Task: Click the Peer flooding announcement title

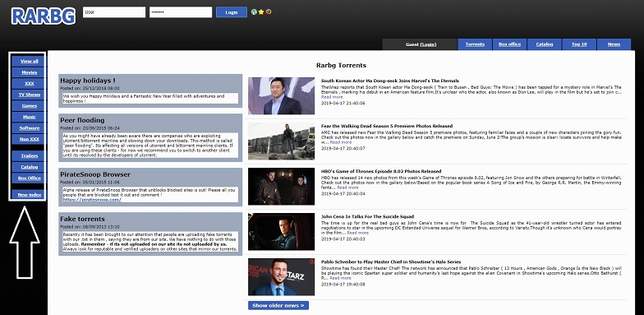Action: 82,120
